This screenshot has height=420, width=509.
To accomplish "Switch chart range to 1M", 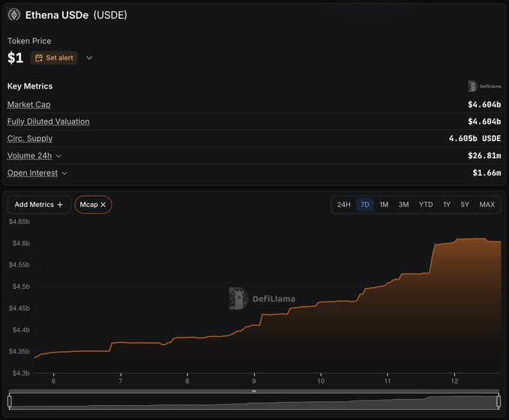I will point(384,205).
